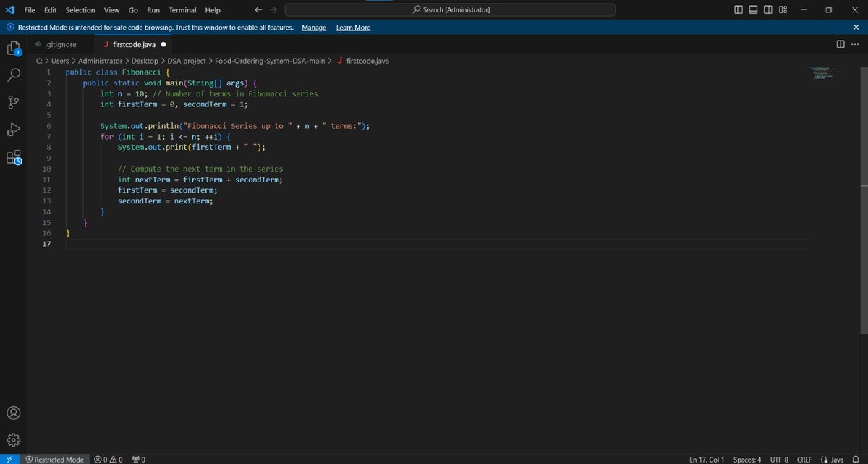Viewport: 868px width, 464px height.
Task: Expand the Users breadcrumb segment
Action: click(x=59, y=61)
